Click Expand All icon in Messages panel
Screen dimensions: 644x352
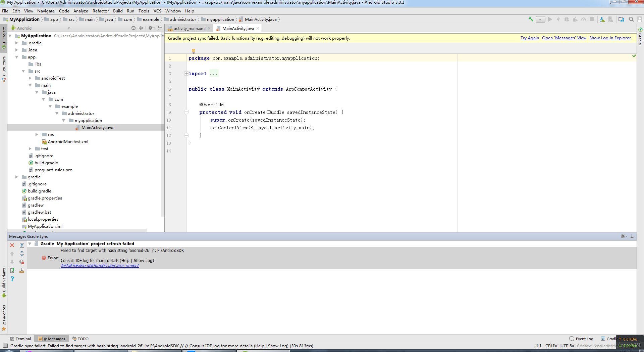pos(22,245)
